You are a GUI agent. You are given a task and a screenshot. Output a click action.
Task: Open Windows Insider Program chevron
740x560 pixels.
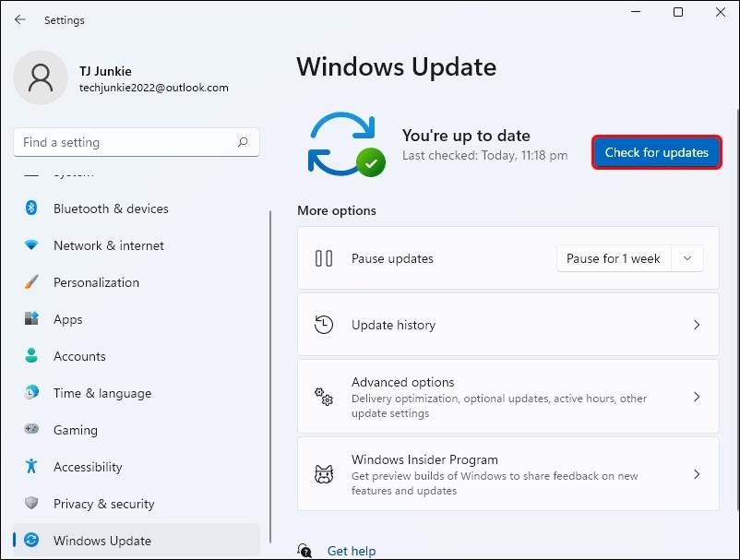pos(697,474)
